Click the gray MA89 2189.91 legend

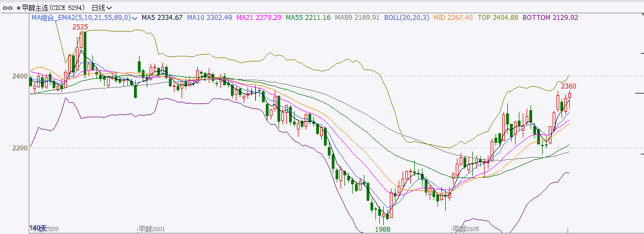[x=357, y=18]
